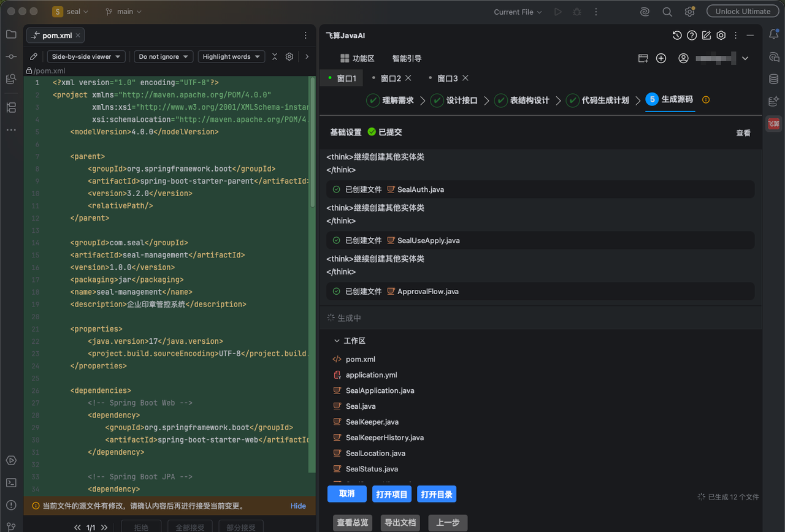
Task: Click the Debug bug icon
Action: click(576, 12)
